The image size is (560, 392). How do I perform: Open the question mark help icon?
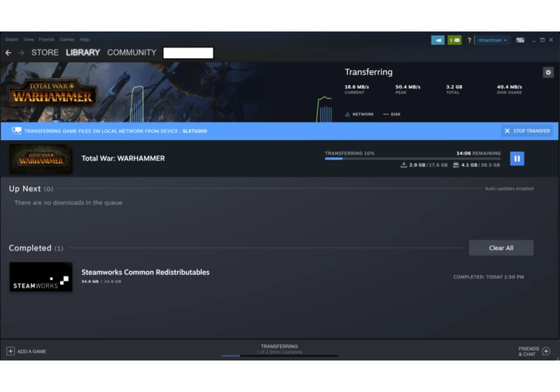point(469,41)
